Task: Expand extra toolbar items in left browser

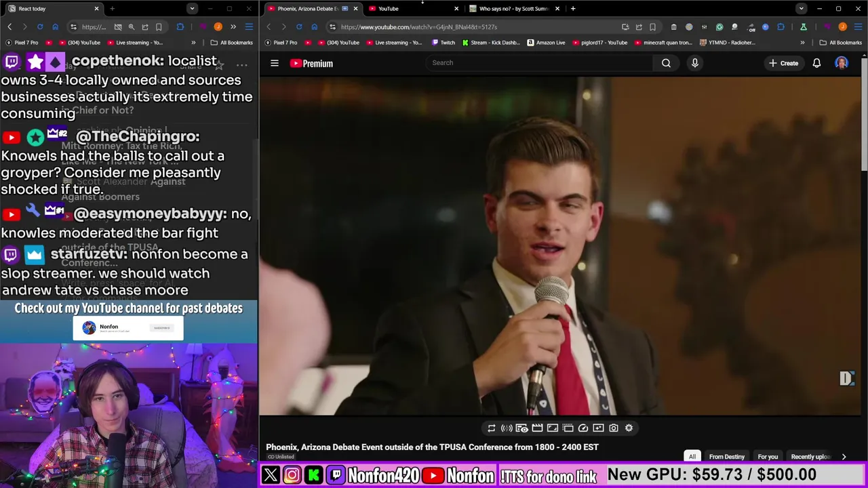Action: pos(233,27)
